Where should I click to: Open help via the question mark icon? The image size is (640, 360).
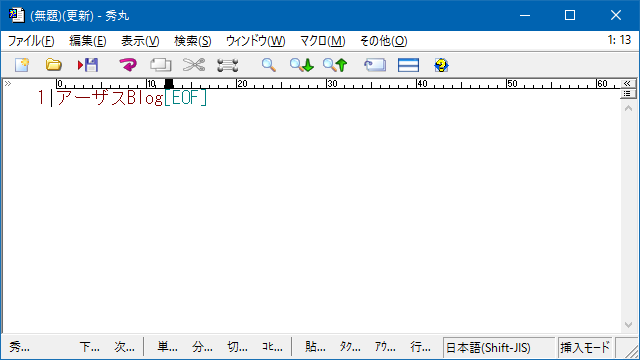[442, 65]
